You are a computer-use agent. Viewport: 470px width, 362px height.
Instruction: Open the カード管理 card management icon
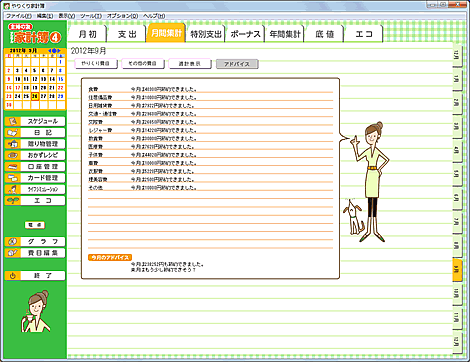(13, 178)
